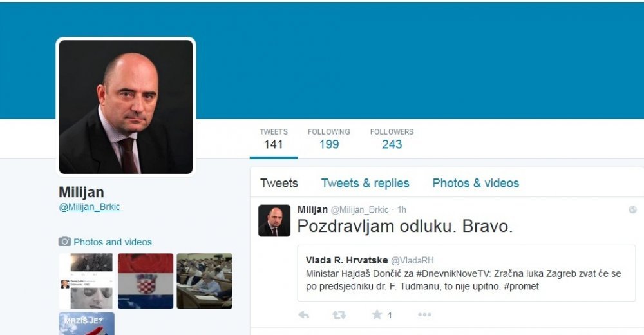Reply to the Pozdravljam odluku tweet
Viewport: 644px width, 335px height.
(303, 315)
